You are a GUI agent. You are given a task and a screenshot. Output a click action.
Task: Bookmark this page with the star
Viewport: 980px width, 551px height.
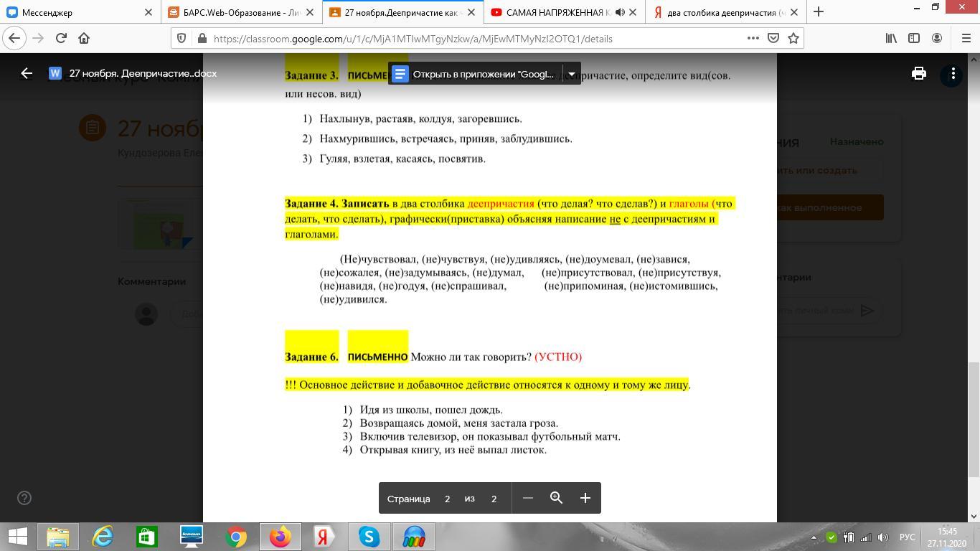coord(793,38)
